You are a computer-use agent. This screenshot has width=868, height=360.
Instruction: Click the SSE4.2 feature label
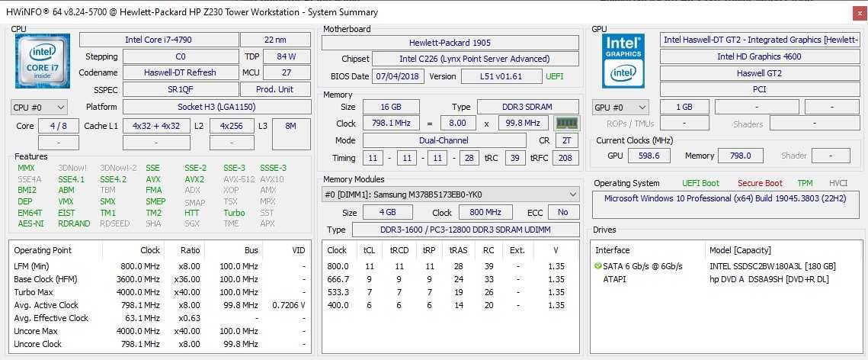113,179
